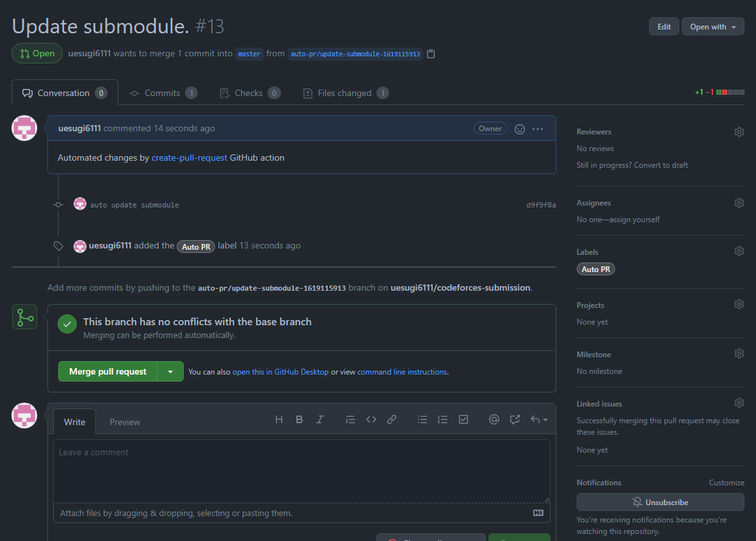Image resolution: width=756 pixels, height=541 pixels.
Task: Click Markdown supported icon below comment box
Action: tap(538, 513)
